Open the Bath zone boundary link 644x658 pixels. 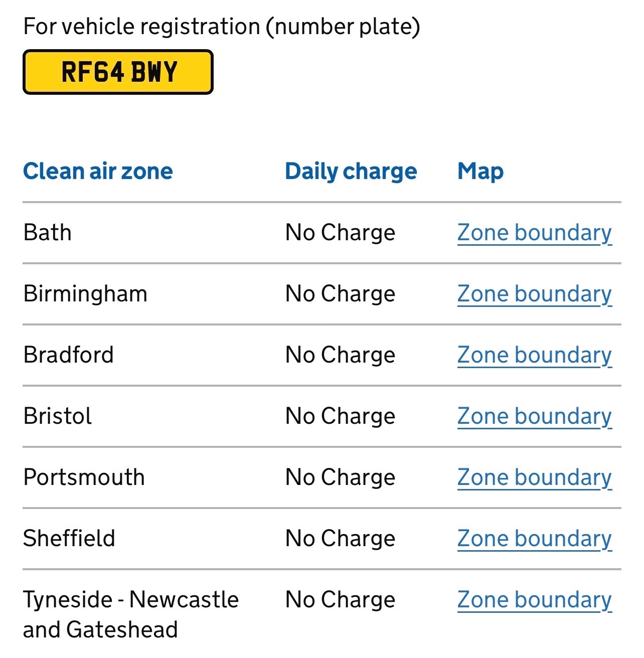pos(534,233)
